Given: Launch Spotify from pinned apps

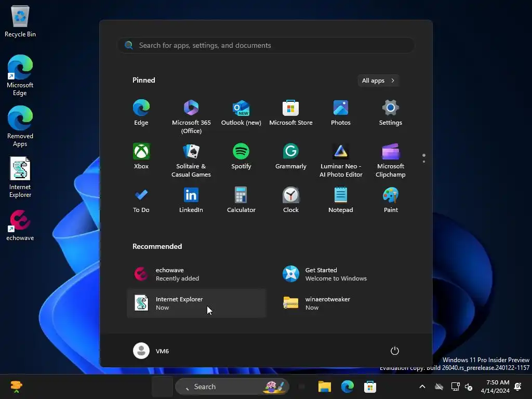Looking at the screenshot, I should pos(241,156).
